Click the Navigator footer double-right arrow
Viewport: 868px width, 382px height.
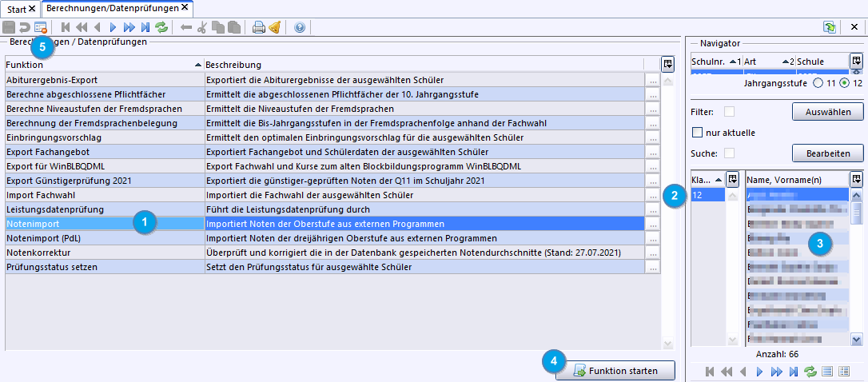776,371
